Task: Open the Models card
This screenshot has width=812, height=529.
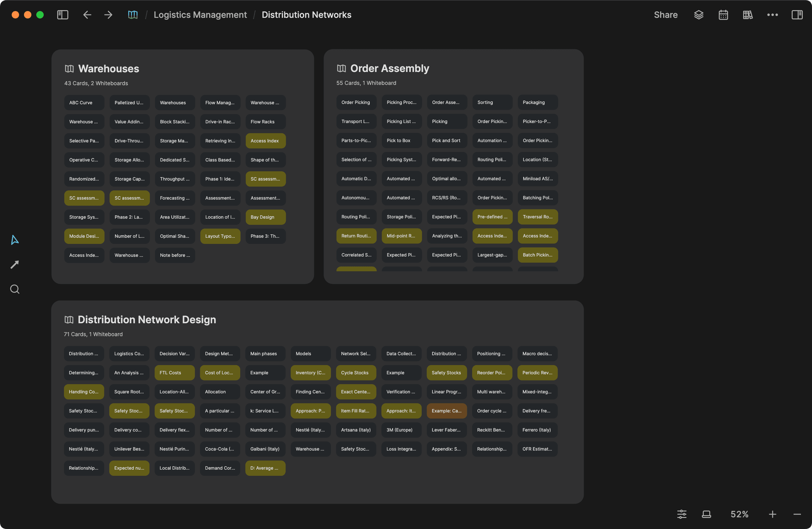Action: pos(310,354)
